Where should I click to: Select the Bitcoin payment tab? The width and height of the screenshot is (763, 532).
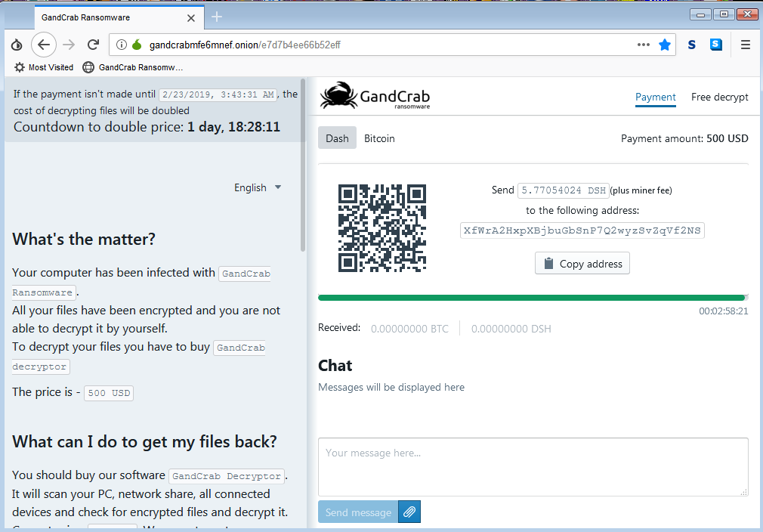[379, 138]
